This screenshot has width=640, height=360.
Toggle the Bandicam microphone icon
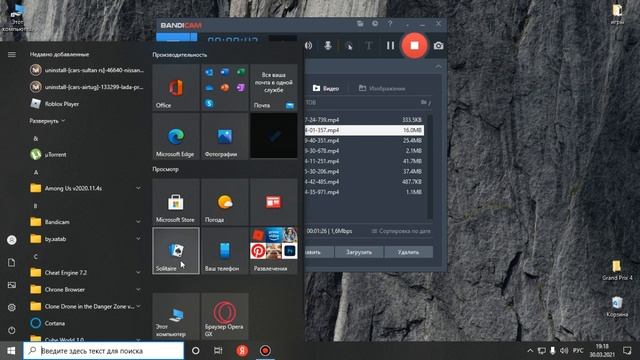328,46
